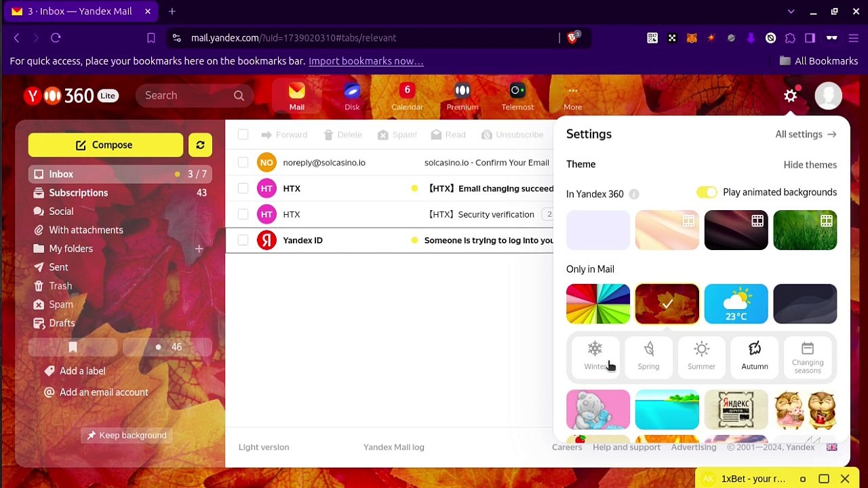868x488 pixels.
Task: Check the Yandex ID email checkbox
Action: [x=243, y=240]
